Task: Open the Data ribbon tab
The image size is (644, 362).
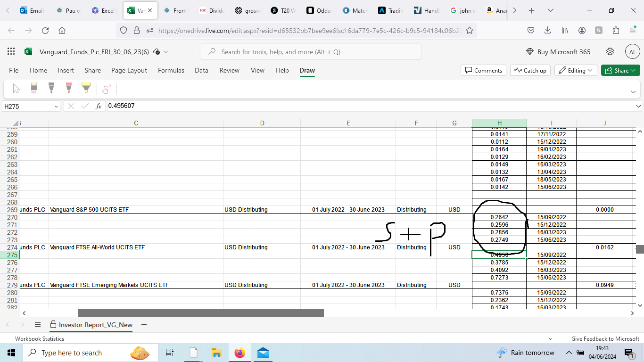Action: pos(201,70)
